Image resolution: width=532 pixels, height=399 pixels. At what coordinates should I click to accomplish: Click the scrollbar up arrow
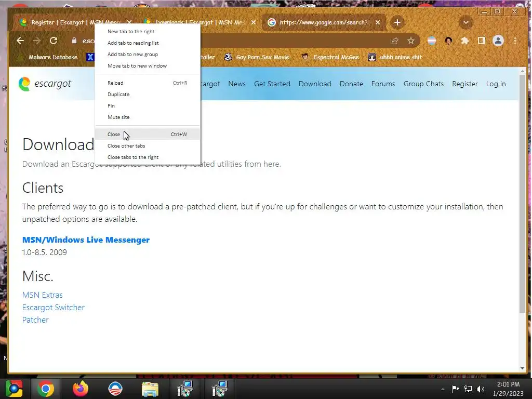[522, 71]
